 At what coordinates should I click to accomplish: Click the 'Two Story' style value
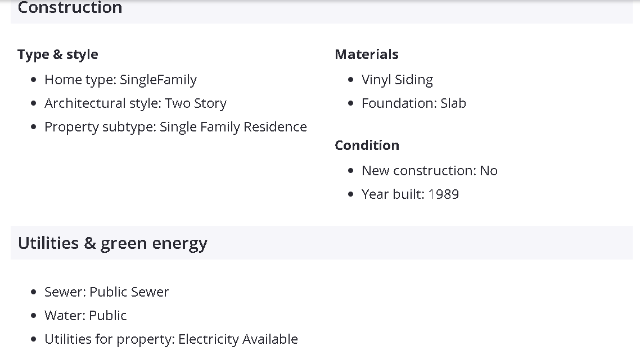click(196, 103)
